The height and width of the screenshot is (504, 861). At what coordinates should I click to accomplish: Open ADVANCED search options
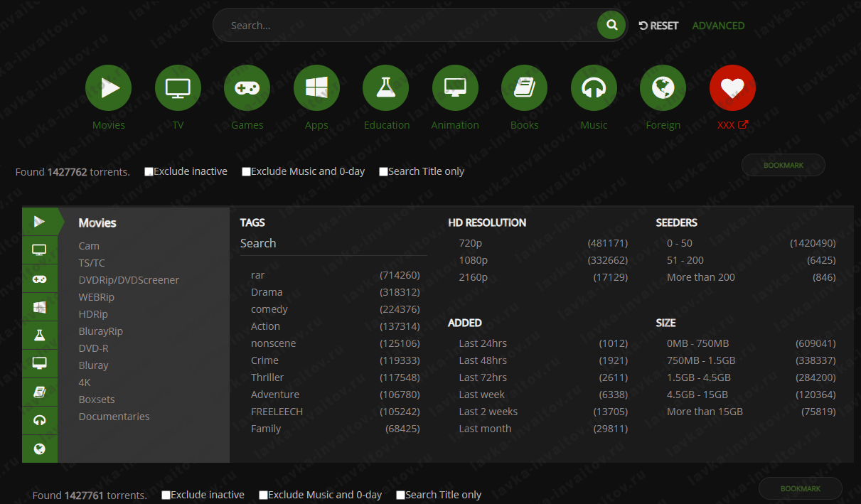[718, 26]
